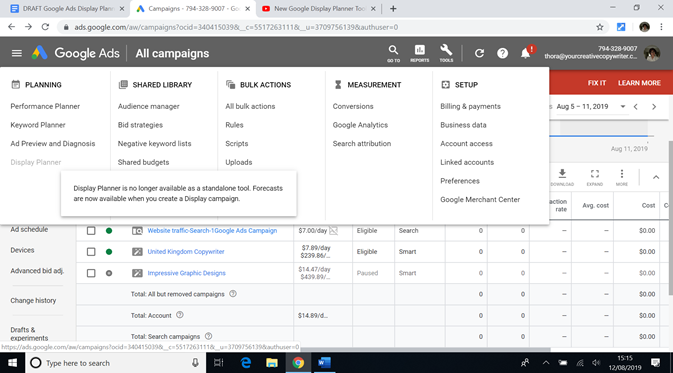Click the Expand table icon

click(594, 177)
